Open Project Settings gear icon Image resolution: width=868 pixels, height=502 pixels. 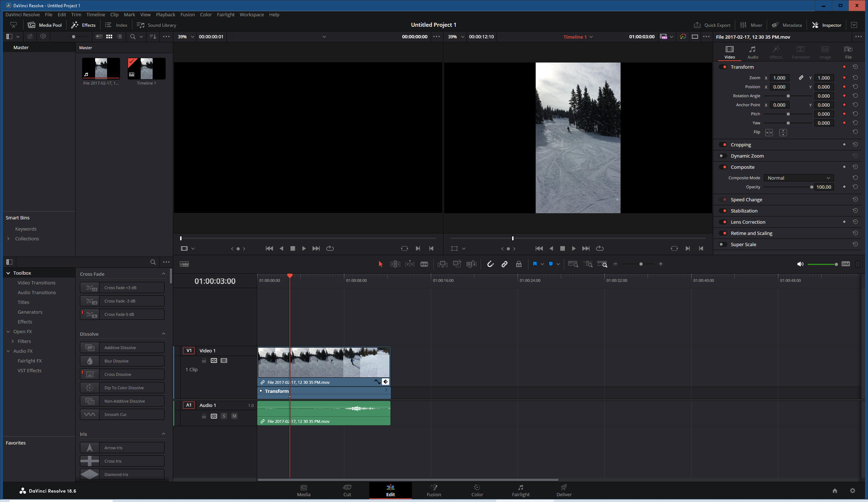click(852, 490)
